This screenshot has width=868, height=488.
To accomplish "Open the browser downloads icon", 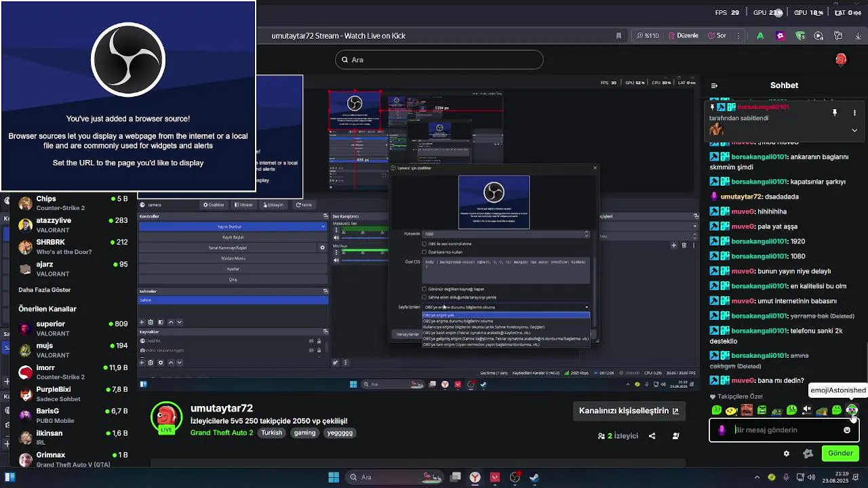I will pos(857,35).
